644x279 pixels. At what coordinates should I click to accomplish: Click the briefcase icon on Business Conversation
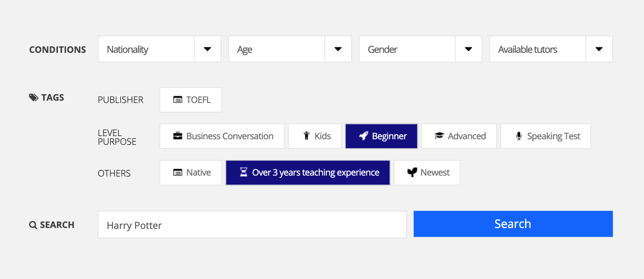pyautogui.click(x=177, y=136)
